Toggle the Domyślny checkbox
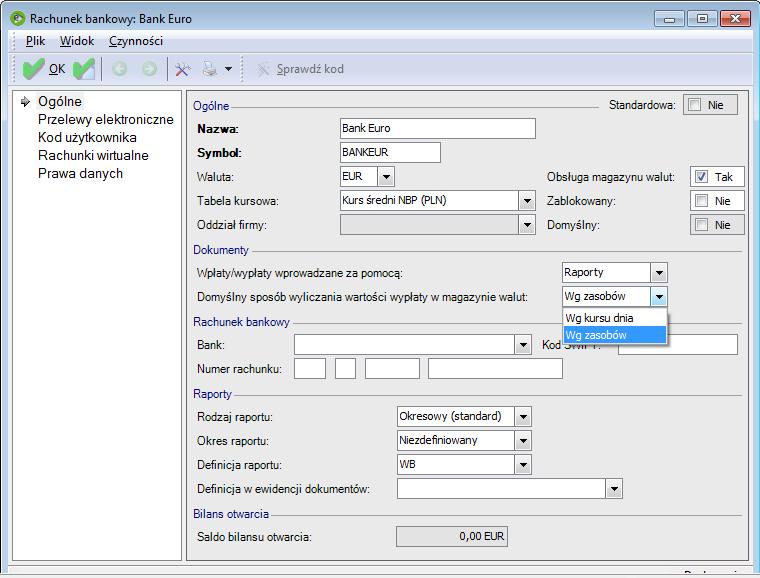Viewport: 760px width, 578px height. point(701,225)
